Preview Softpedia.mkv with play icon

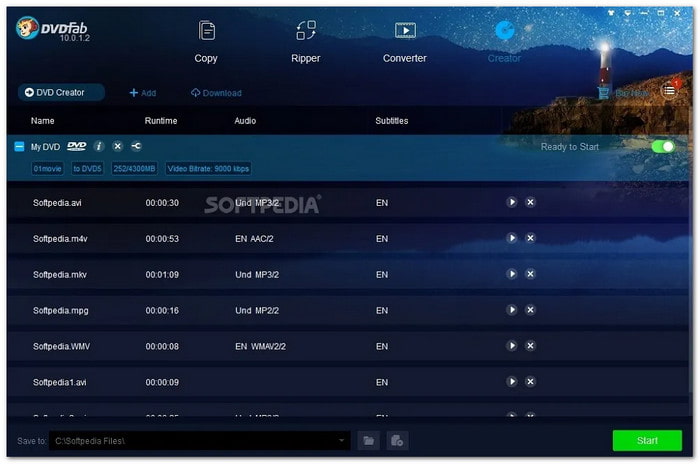pyautogui.click(x=512, y=274)
